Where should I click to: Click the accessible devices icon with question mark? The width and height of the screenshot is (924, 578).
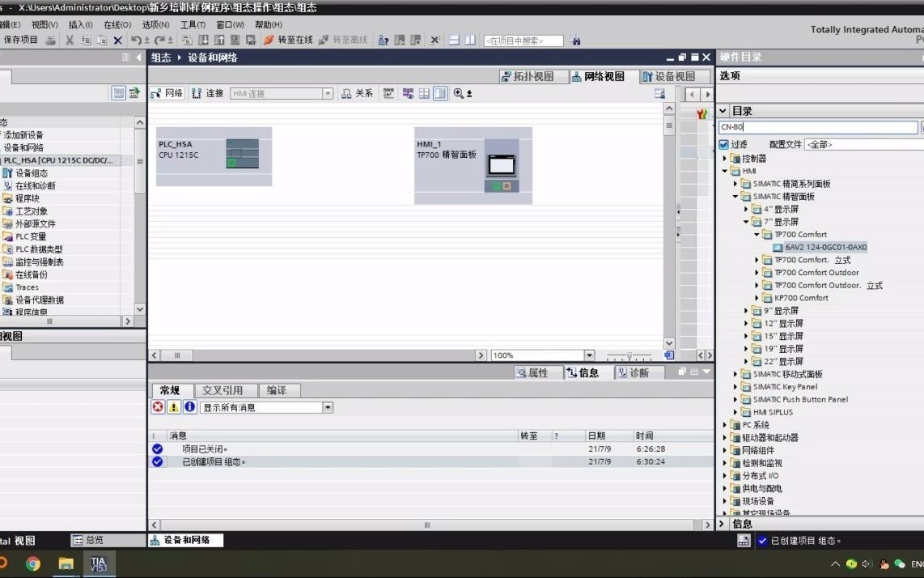click(x=383, y=40)
